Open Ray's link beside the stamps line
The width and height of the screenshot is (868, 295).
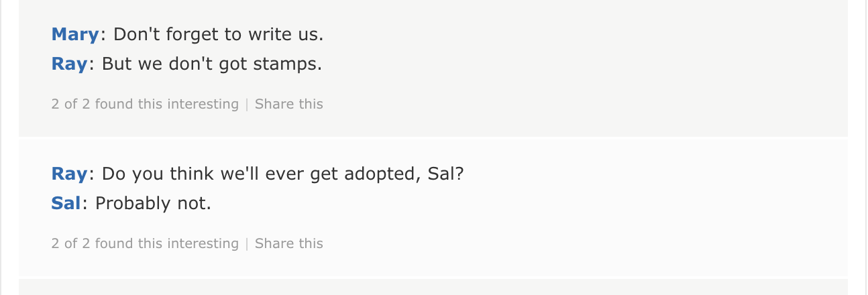(x=69, y=64)
